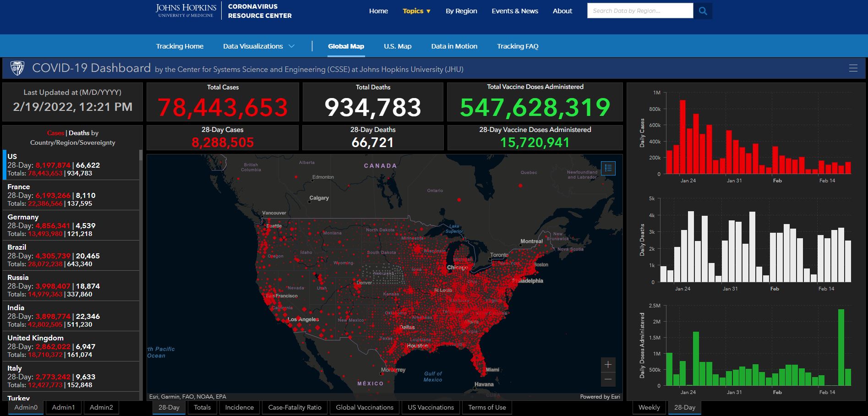
Task: Zoom out on the map with minus
Action: click(608, 379)
